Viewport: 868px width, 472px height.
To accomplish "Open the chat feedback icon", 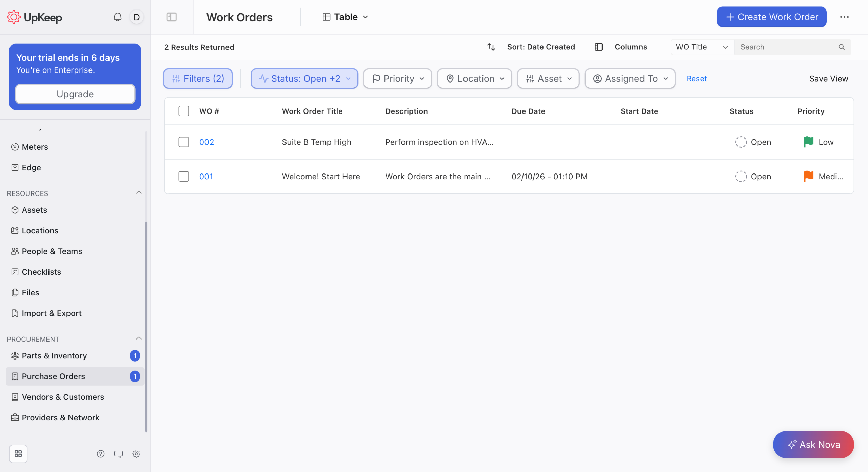I will 118,454.
